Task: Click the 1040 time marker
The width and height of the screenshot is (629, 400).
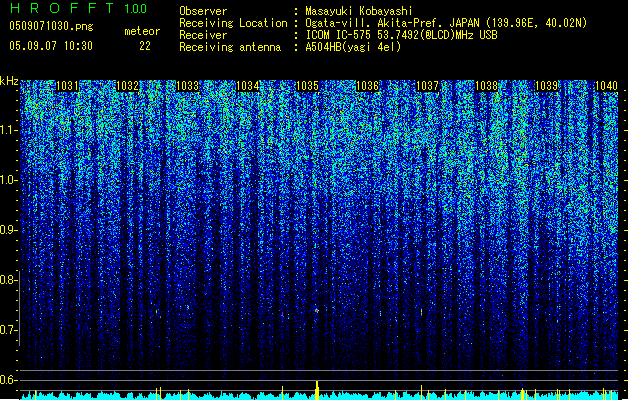Action: pyautogui.click(x=606, y=86)
